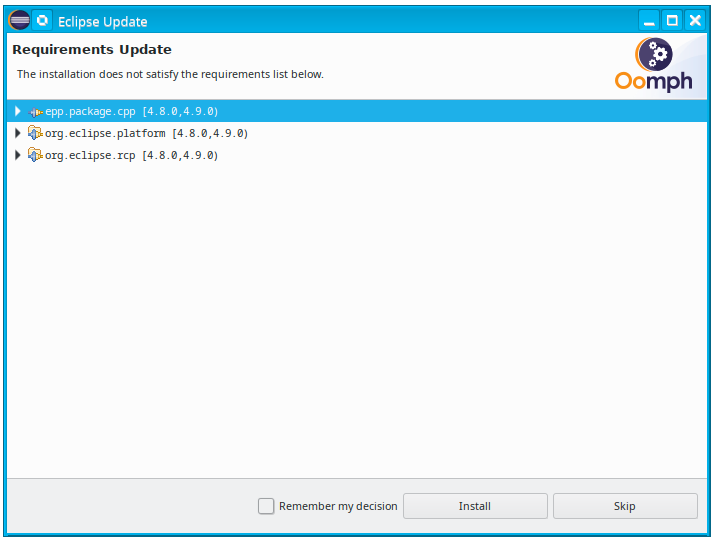The height and width of the screenshot is (541, 716).
Task: Click the epp.package.cpp plug icon
Action: (x=35, y=111)
